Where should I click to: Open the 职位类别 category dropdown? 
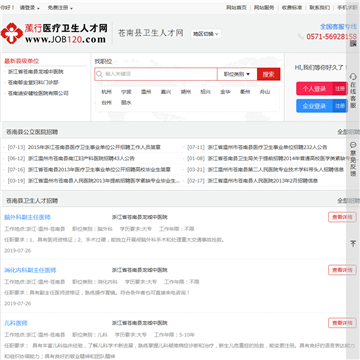pos(237,74)
